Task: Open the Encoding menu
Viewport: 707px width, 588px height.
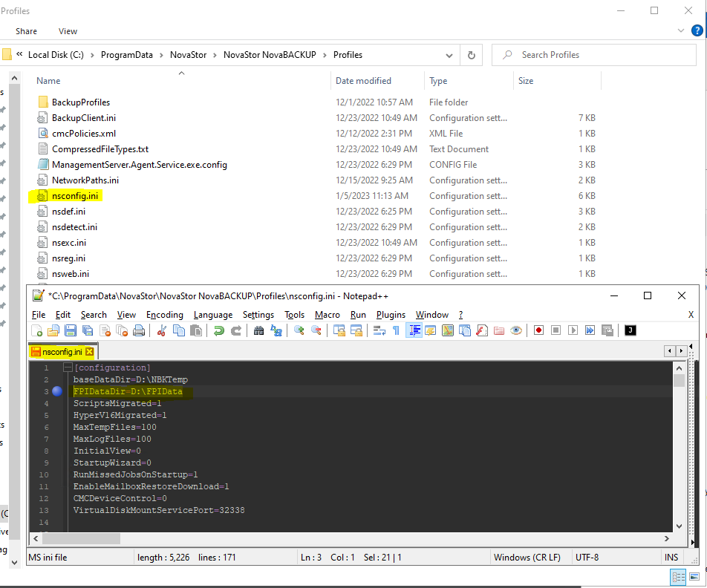Action: pyautogui.click(x=165, y=315)
